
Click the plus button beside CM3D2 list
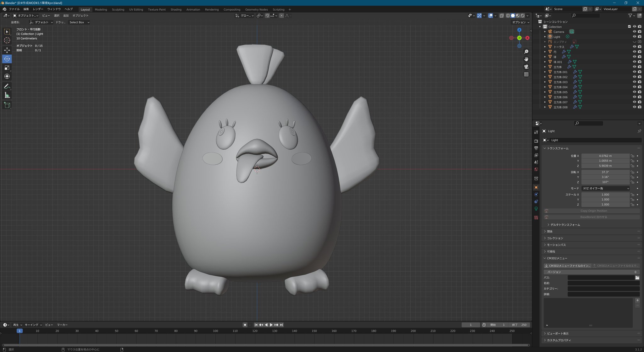(x=637, y=300)
